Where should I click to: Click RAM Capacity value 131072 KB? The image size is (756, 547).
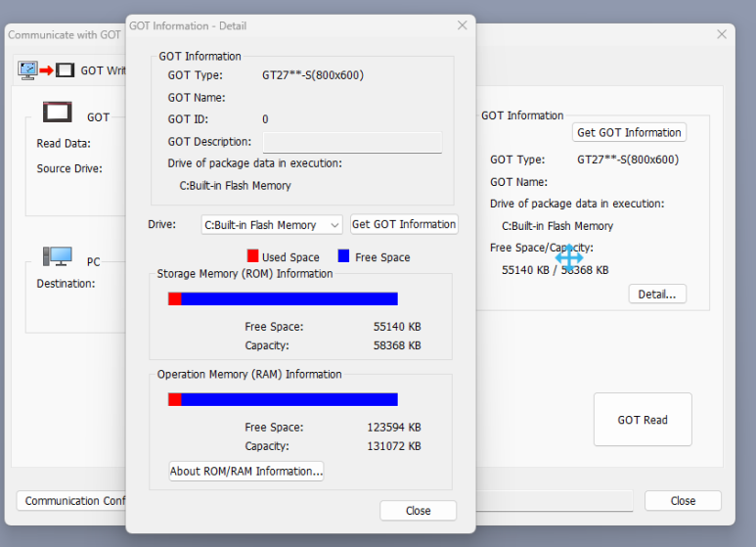(394, 446)
